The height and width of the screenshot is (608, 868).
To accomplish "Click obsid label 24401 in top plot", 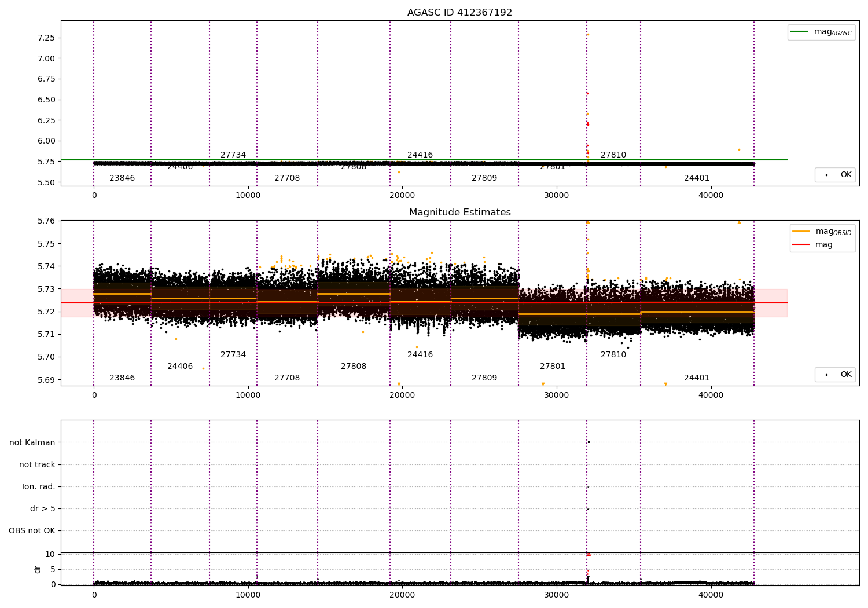I will pyautogui.click(x=697, y=178).
